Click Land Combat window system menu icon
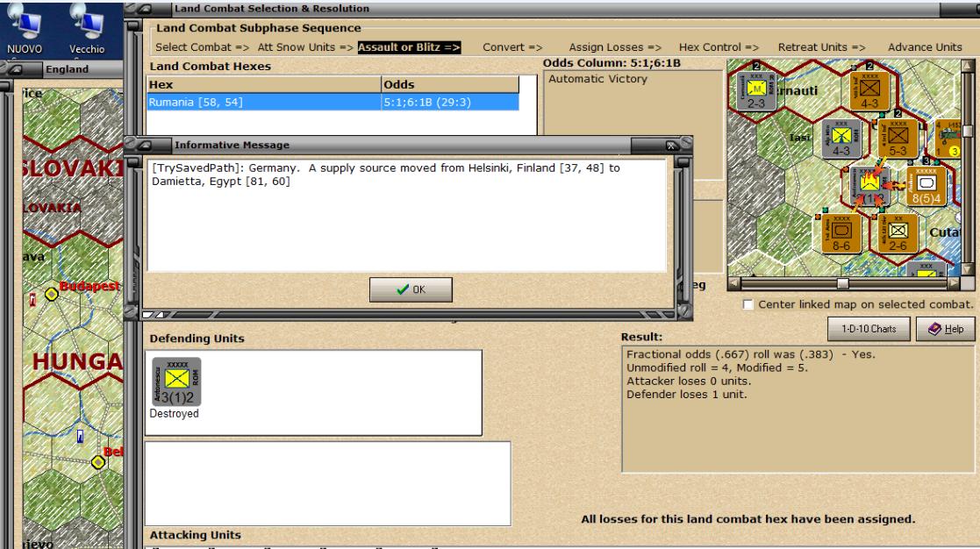Screen dimensions: 980x549 tap(145, 9)
